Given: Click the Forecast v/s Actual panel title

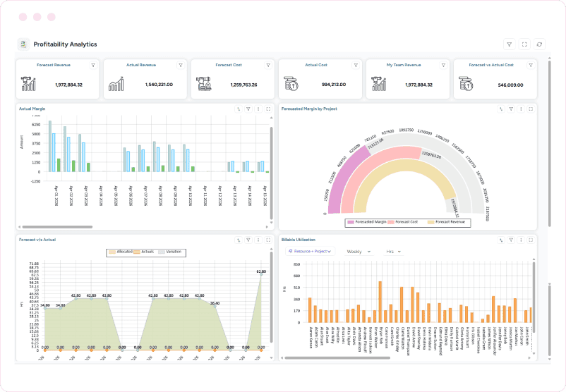Looking at the screenshot, I should (x=37, y=240).
